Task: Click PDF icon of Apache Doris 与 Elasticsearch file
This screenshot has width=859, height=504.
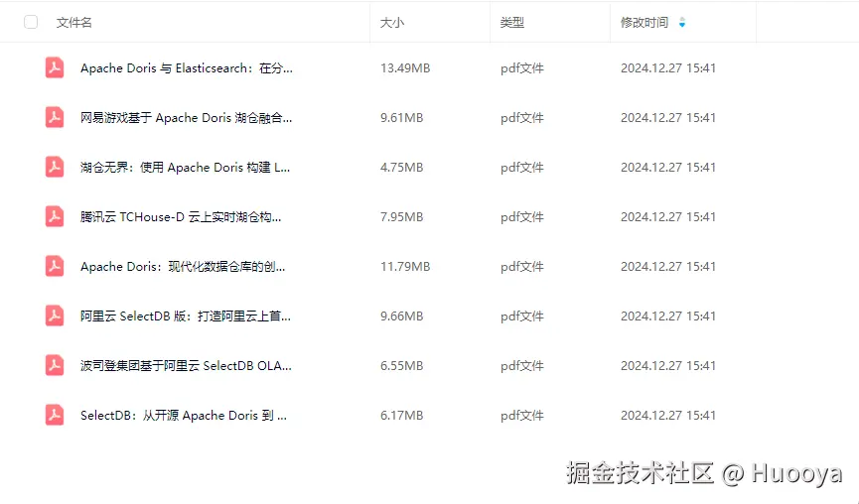Action: (x=55, y=67)
